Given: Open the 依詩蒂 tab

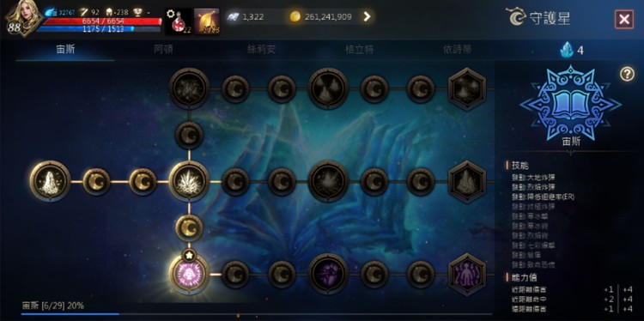Looking at the screenshot, I should 457,50.
